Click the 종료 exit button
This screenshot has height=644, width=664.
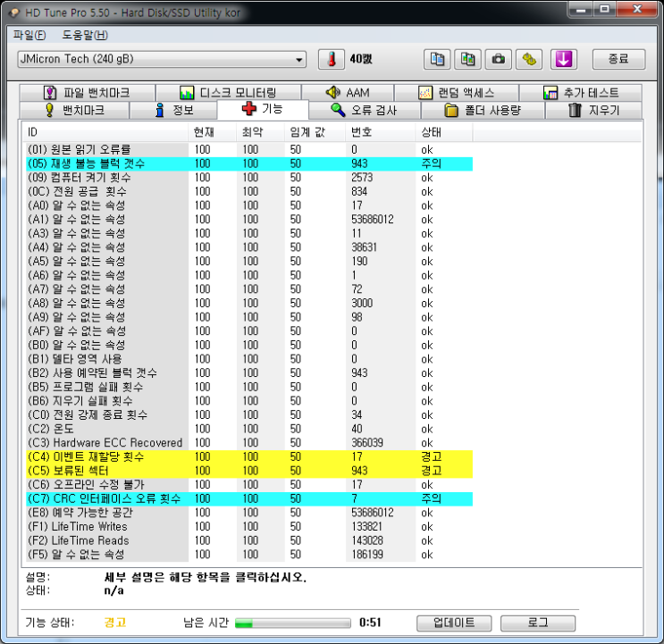point(618,59)
